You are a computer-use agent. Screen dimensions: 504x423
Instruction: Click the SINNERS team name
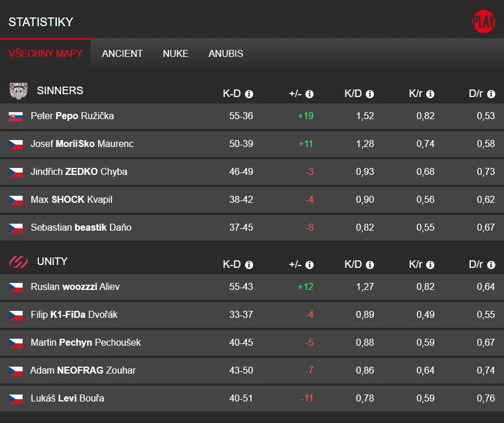coord(60,91)
